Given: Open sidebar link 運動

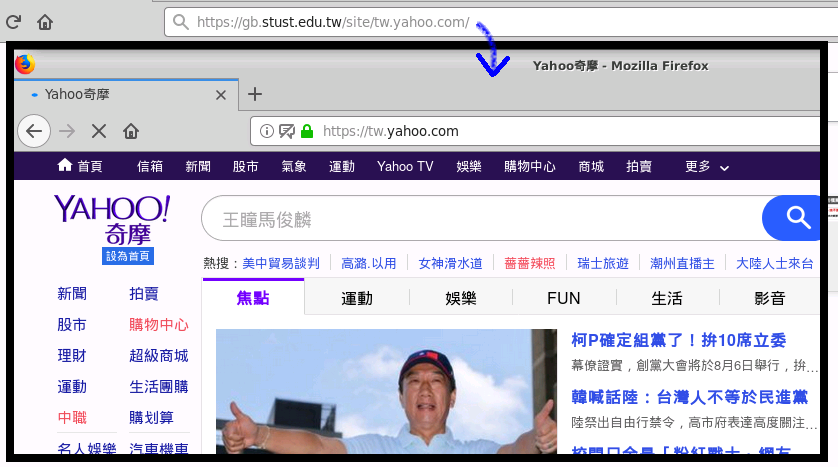Looking at the screenshot, I should [72, 386].
